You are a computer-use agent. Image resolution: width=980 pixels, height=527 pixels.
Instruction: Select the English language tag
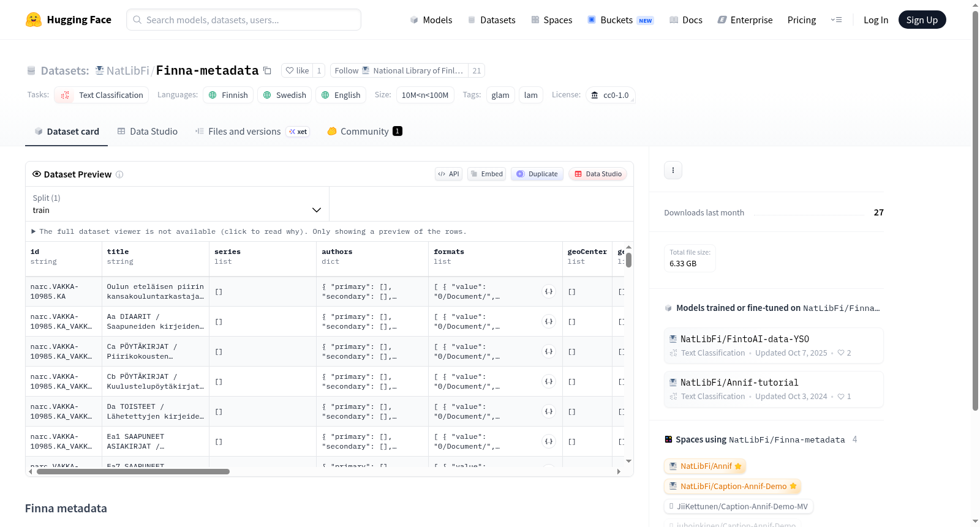341,95
